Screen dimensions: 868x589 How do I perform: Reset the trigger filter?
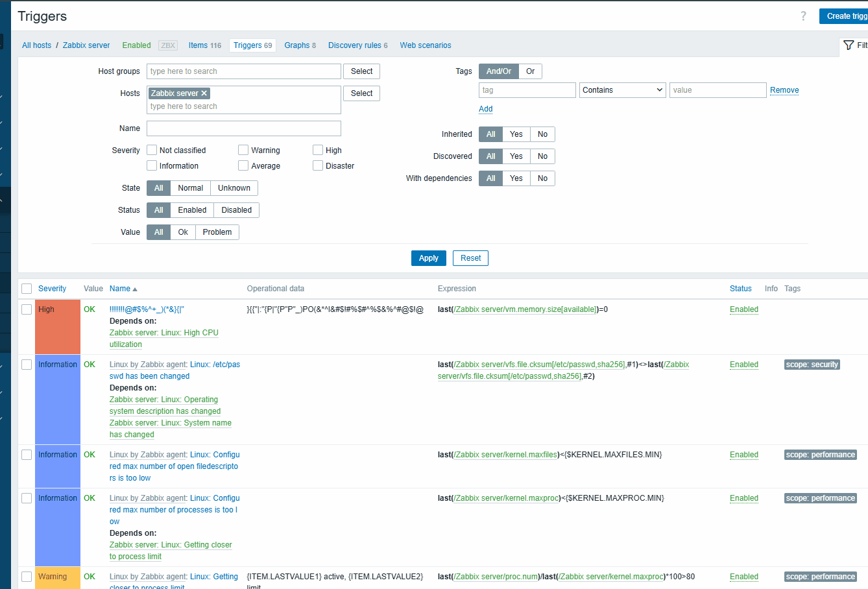click(471, 258)
